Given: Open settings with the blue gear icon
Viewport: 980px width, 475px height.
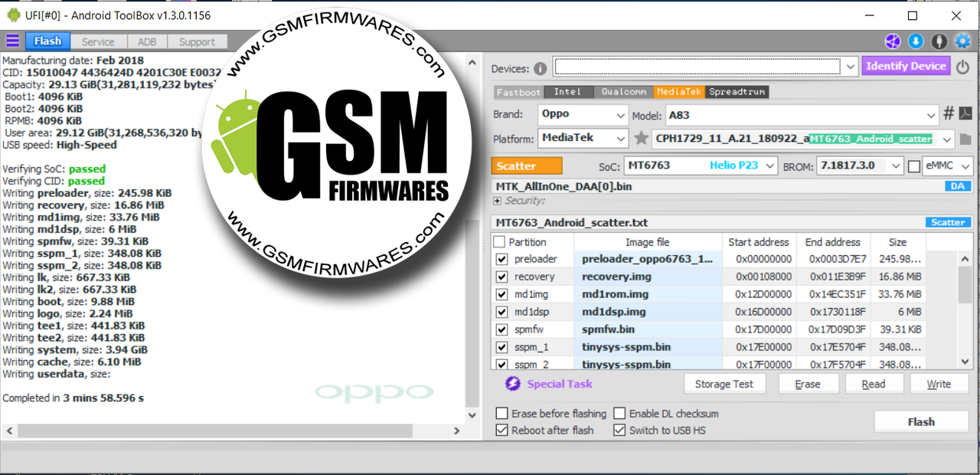Looking at the screenshot, I should point(962,41).
